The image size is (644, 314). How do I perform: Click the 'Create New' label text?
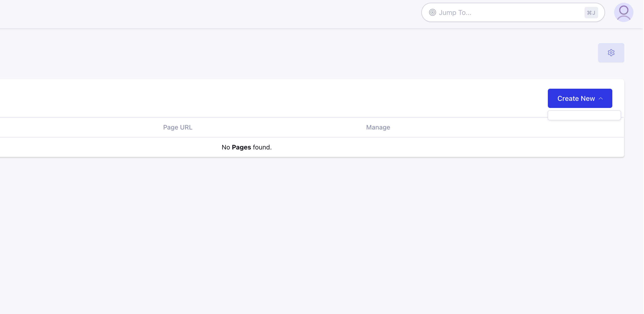576,99
